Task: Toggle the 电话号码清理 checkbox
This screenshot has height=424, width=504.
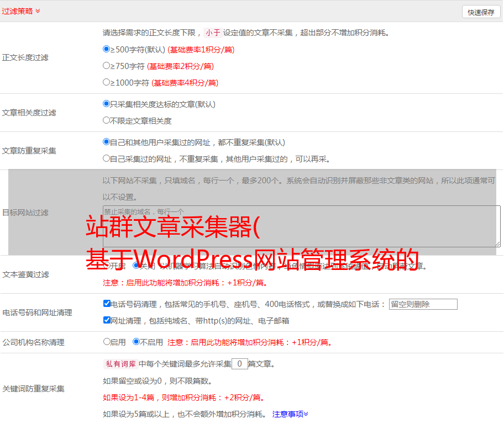Action: [x=107, y=304]
